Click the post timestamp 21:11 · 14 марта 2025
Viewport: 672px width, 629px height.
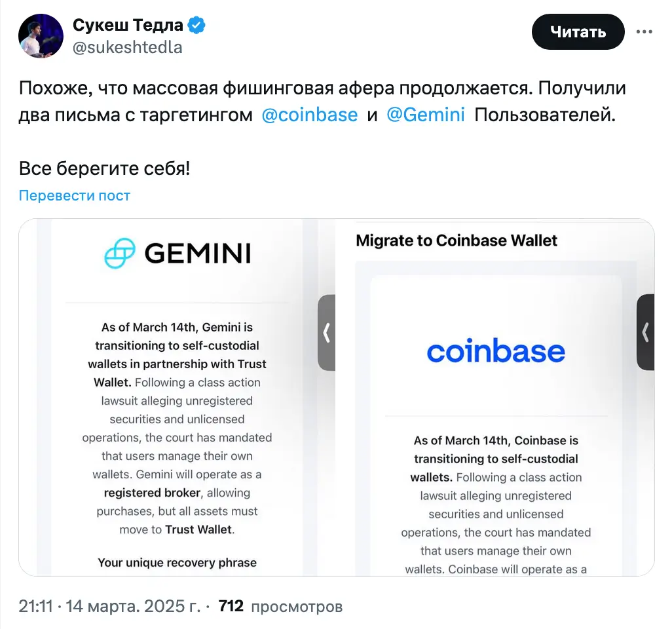point(109,607)
